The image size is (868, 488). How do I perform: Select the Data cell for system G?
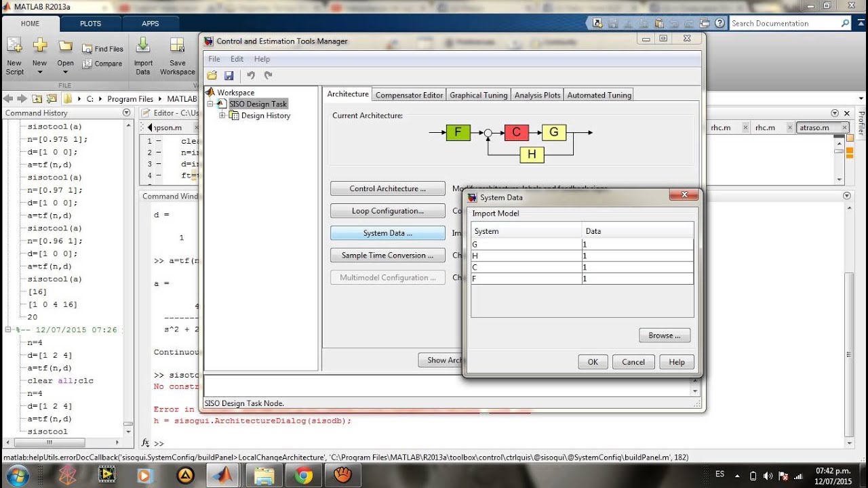click(x=637, y=245)
